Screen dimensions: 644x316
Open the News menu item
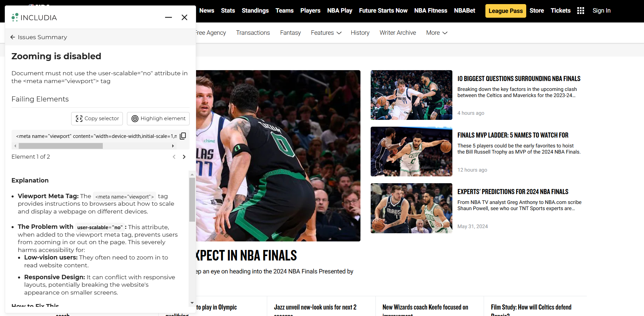(207, 11)
